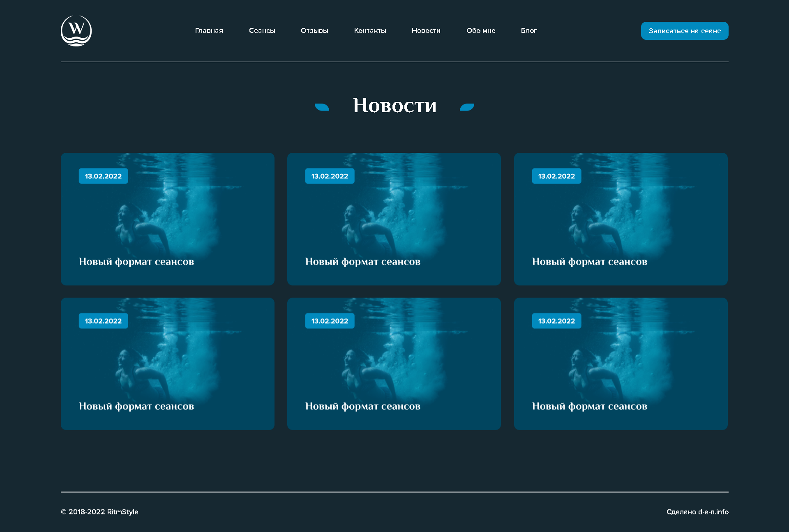Click the © 2018-2022 RitmStyle footer text
789x532 pixels.
pos(99,512)
